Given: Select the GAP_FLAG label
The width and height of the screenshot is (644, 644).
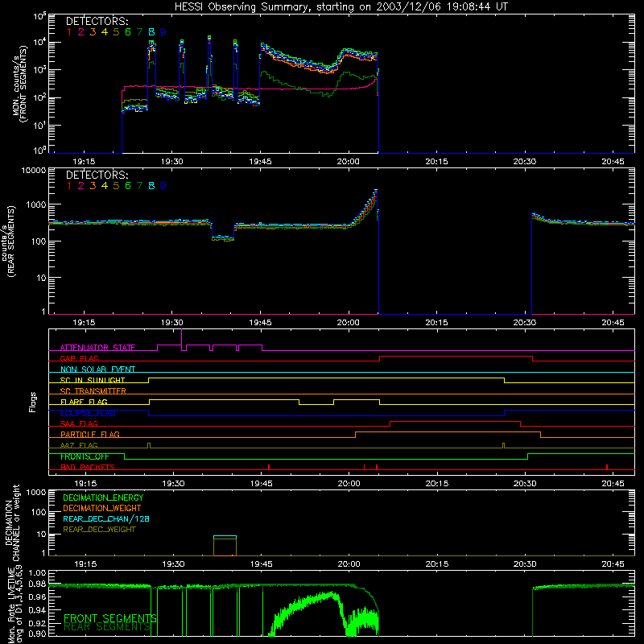Looking at the screenshot, I should [79, 358].
